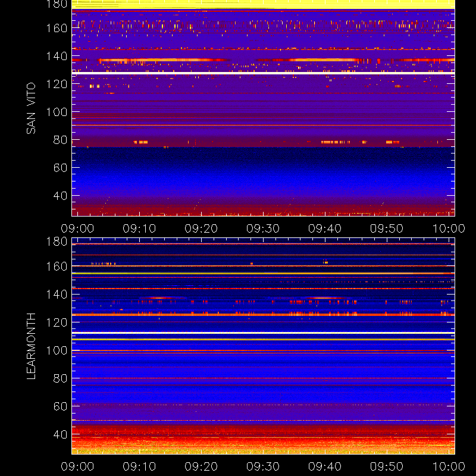Click 09:00 under the SAN VITO plot
Screen dimensions: 476x476
tap(77, 228)
